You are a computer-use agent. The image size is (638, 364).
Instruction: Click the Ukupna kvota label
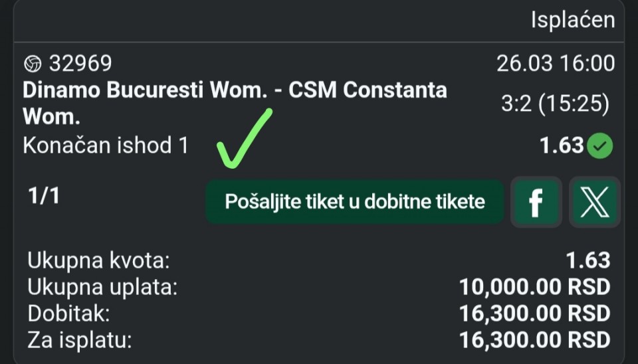coord(98,261)
